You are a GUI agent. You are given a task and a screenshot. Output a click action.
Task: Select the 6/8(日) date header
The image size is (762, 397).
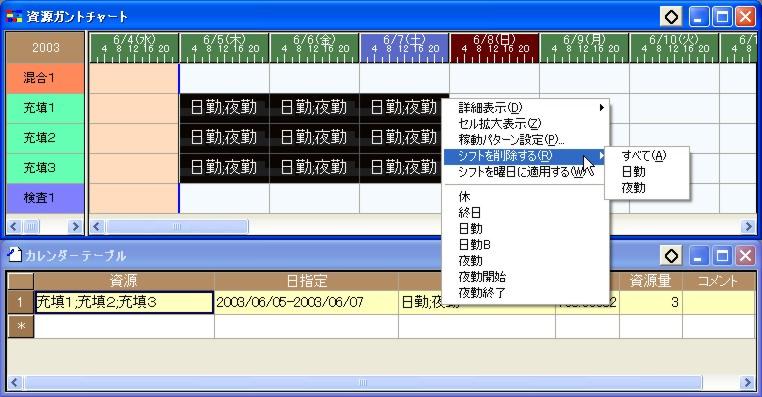pyautogui.click(x=494, y=48)
